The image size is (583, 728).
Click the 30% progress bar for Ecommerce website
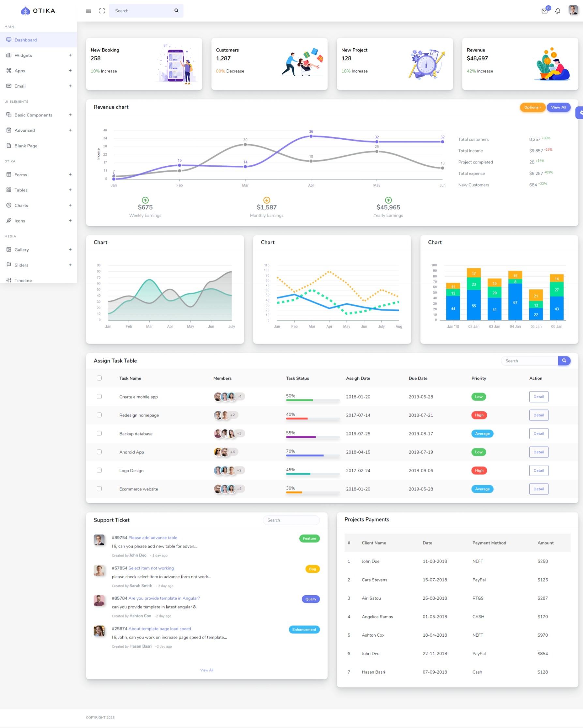tap(313, 492)
